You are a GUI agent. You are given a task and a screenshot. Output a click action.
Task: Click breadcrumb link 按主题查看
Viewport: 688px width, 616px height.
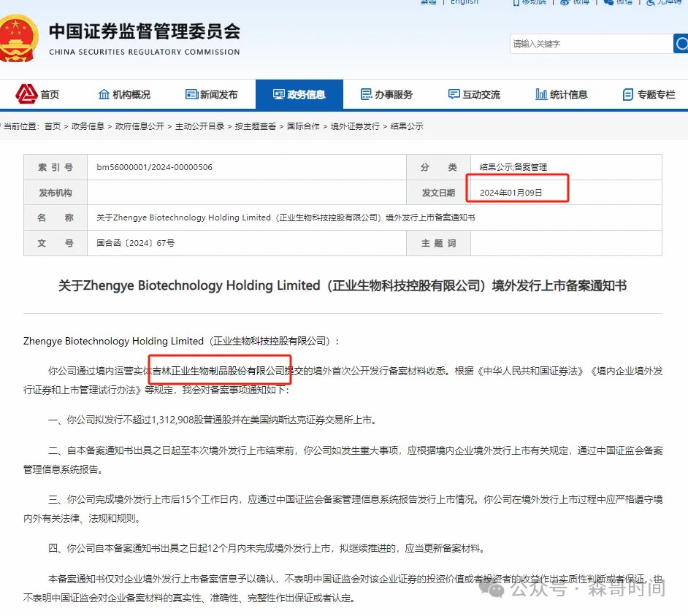pyautogui.click(x=256, y=126)
